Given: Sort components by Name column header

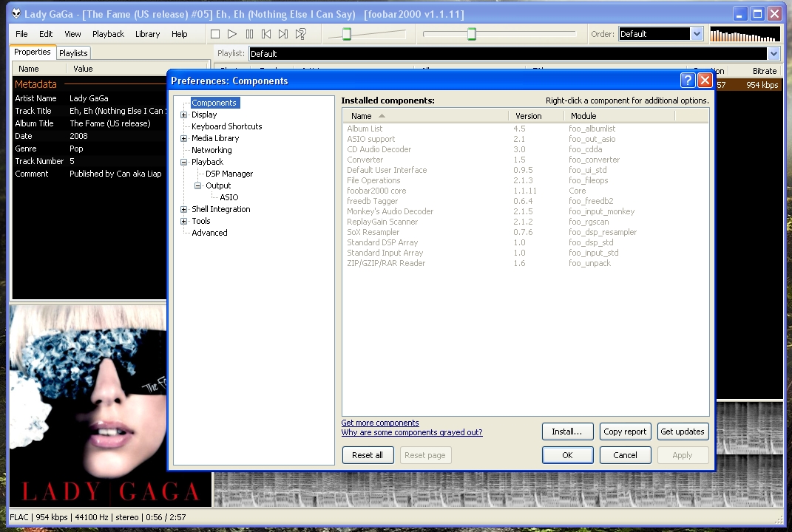Looking at the screenshot, I should point(362,116).
